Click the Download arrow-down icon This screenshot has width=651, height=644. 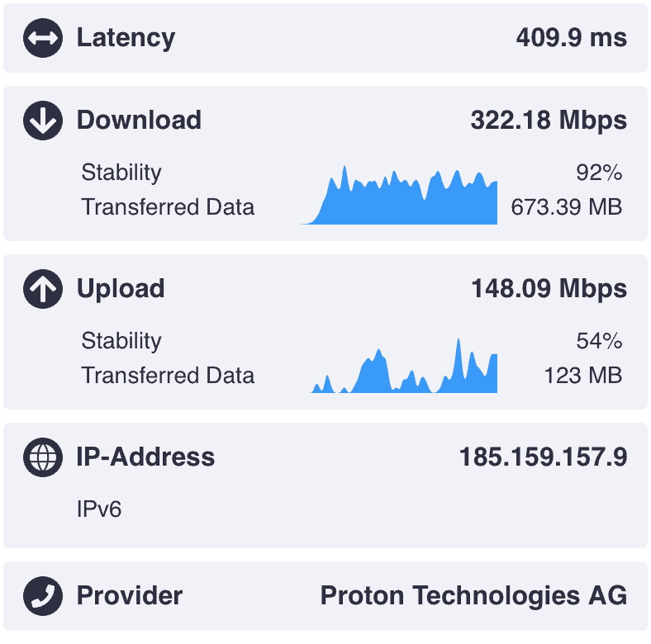click(43, 121)
